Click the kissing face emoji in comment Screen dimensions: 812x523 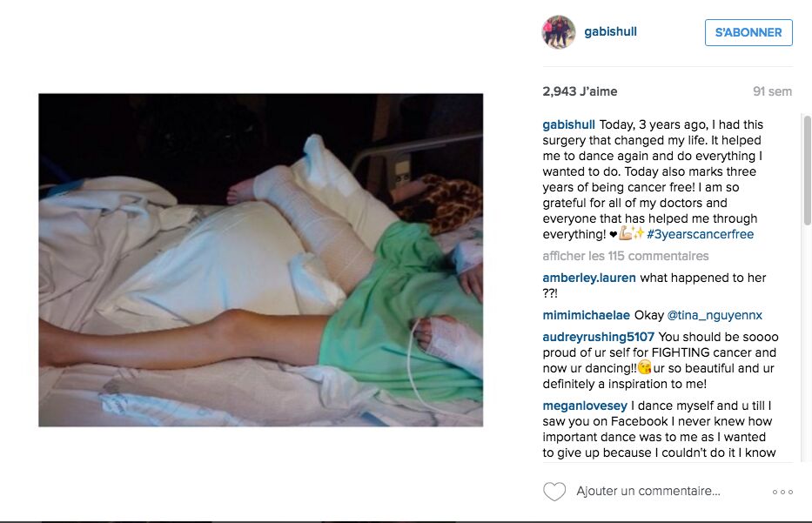coord(644,367)
